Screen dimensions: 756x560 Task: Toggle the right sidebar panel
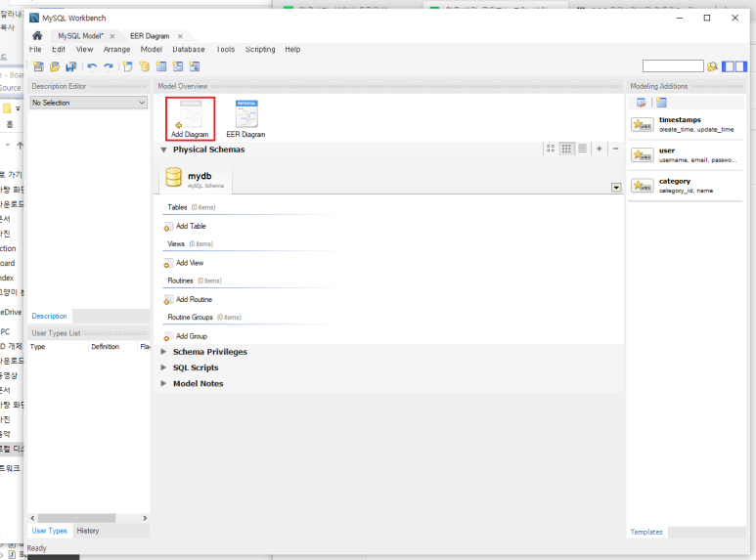coord(741,66)
